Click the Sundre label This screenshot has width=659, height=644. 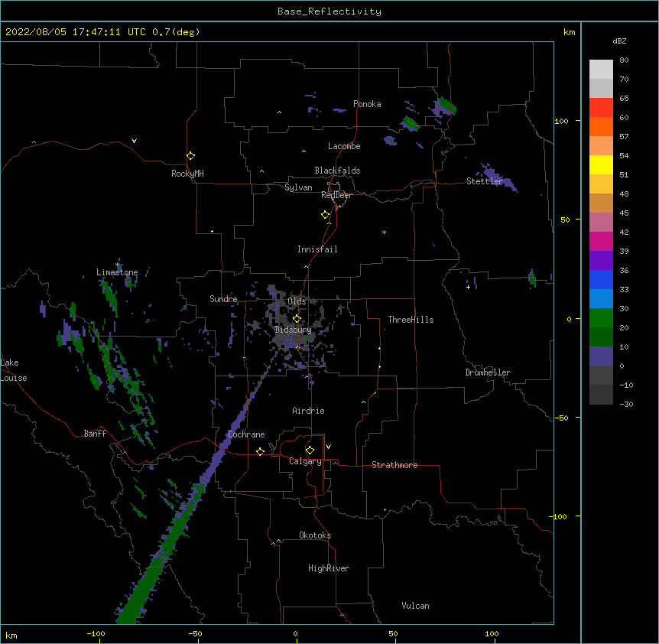pyautogui.click(x=223, y=299)
